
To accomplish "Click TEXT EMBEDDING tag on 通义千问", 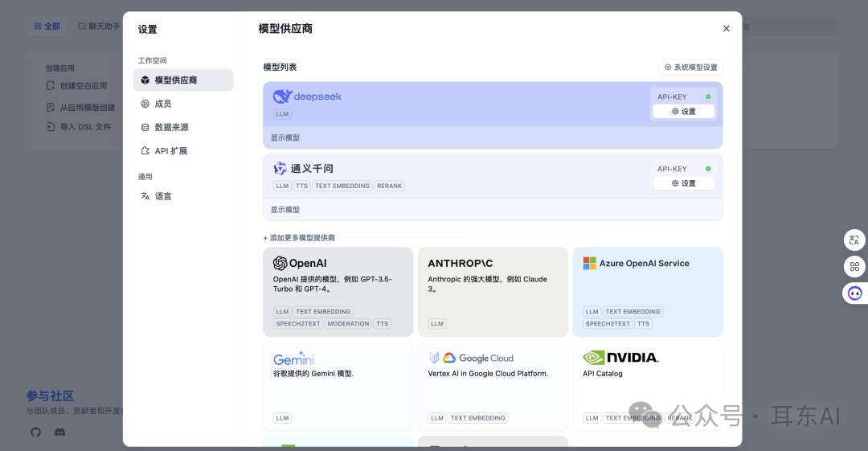I will pos(342,187).
